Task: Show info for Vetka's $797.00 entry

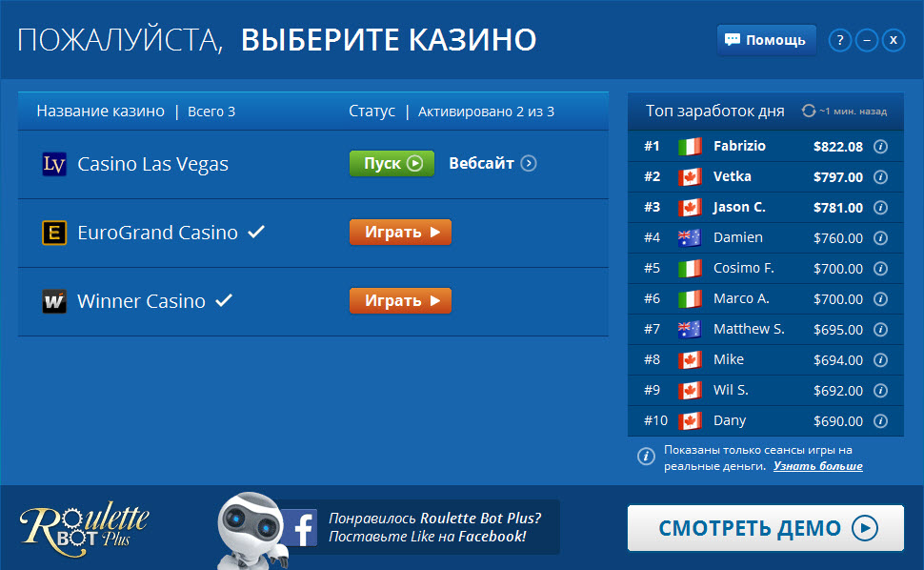Action: (x=880, y=177)
